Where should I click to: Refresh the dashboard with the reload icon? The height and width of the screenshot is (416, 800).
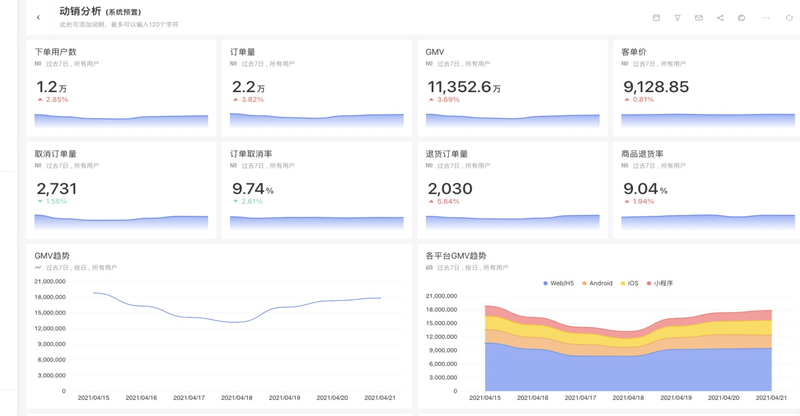pos(789,18)
